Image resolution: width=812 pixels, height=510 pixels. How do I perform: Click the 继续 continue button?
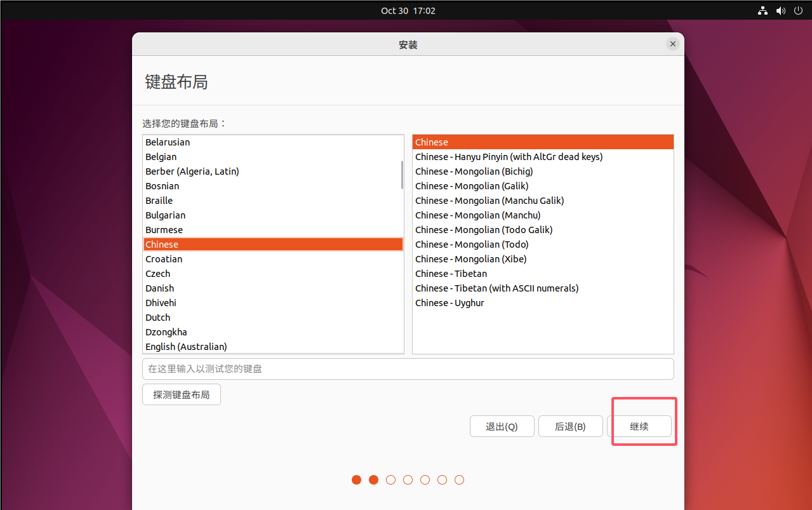click(639, 426)
